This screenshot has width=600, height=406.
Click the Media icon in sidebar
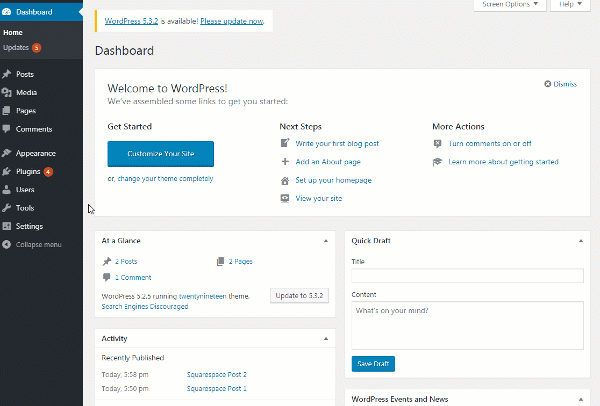click(x=8, y=92)
